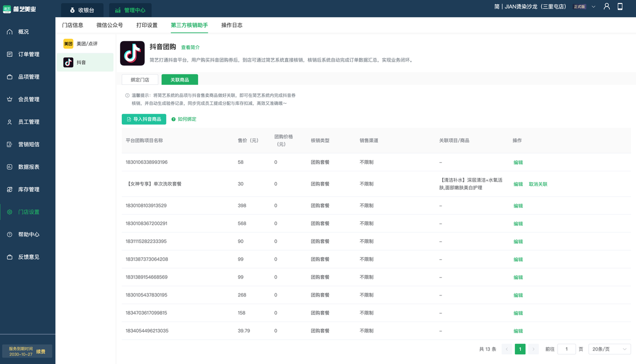Switch to the 绑定门店 tab
Image resolution: width=636 pixels, height=364 pixels.
pyautogui.click(x=140, y=79)
